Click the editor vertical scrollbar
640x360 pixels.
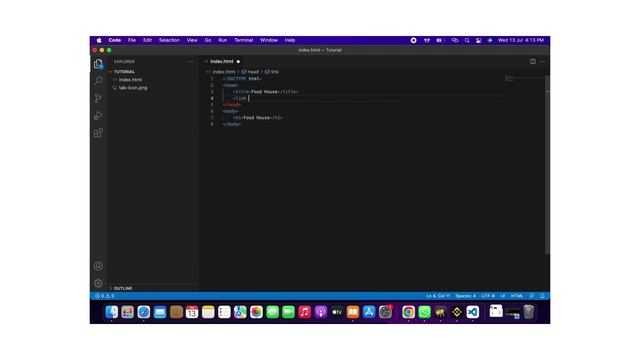pos(547,165)
